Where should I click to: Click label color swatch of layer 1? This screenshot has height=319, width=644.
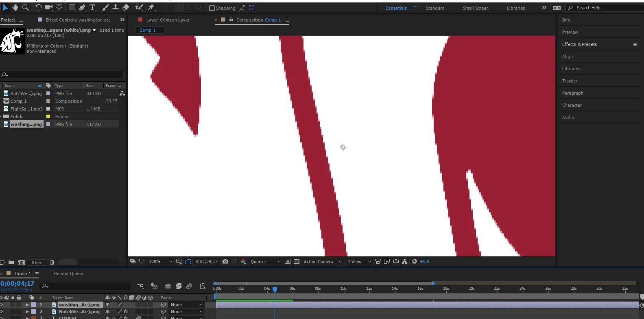tap(33, 304)
